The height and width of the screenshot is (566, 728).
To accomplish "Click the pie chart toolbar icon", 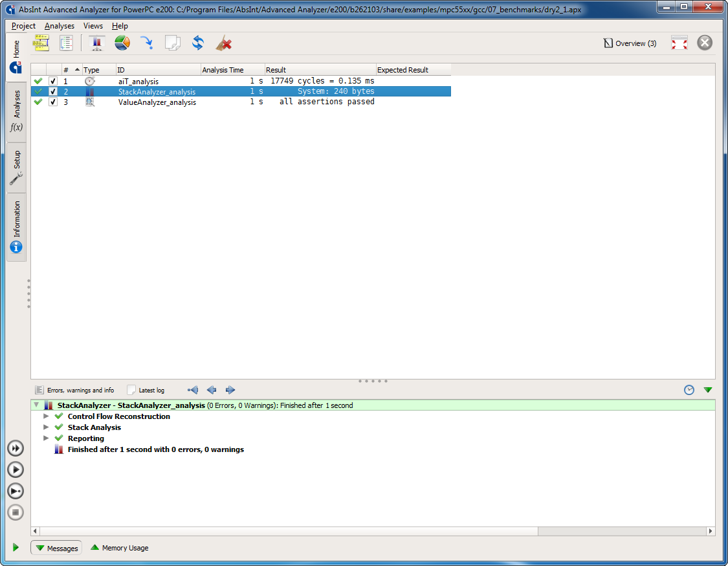I will tap(122, 43).
